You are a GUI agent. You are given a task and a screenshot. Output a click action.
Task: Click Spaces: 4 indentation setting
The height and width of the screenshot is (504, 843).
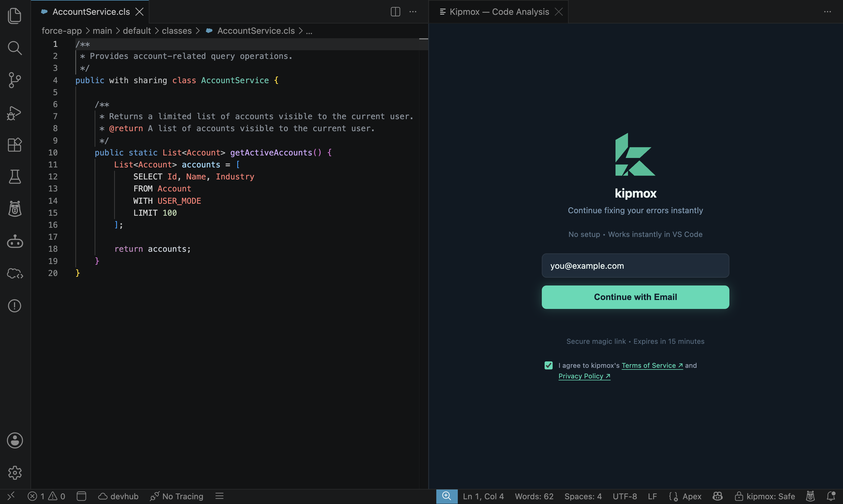583,496
